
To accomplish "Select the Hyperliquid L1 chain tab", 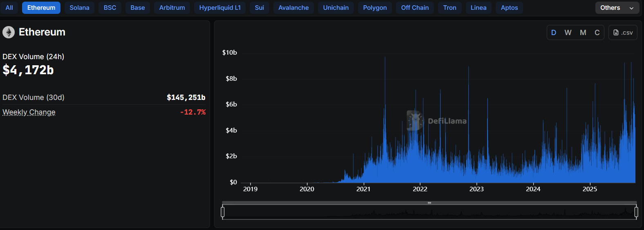I will click(220, 8).
